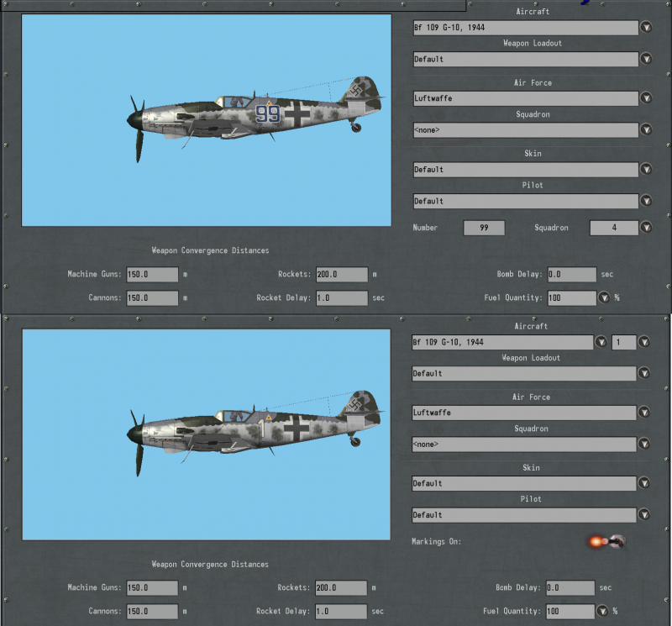This screenshot has height=626, width=672.
Task: Open aircraft count dropdown arrow next to 1
Action: click(x=644, y=342)
